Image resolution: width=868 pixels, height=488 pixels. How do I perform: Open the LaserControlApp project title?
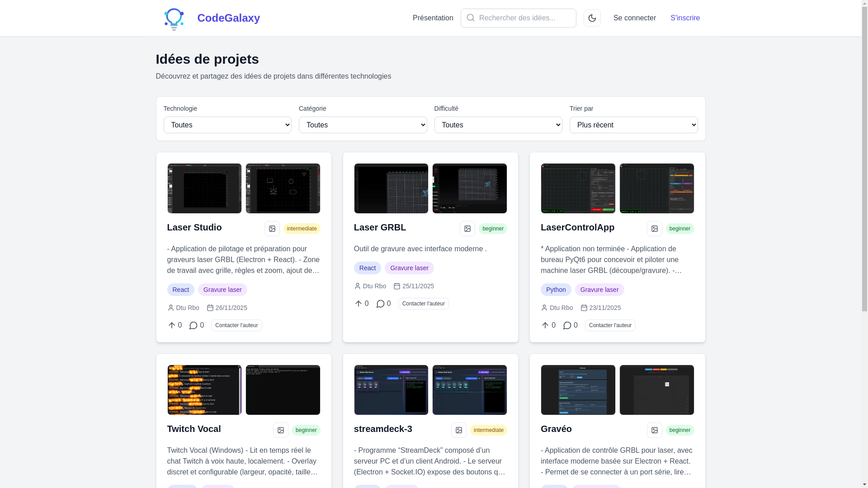coord(577,227)
